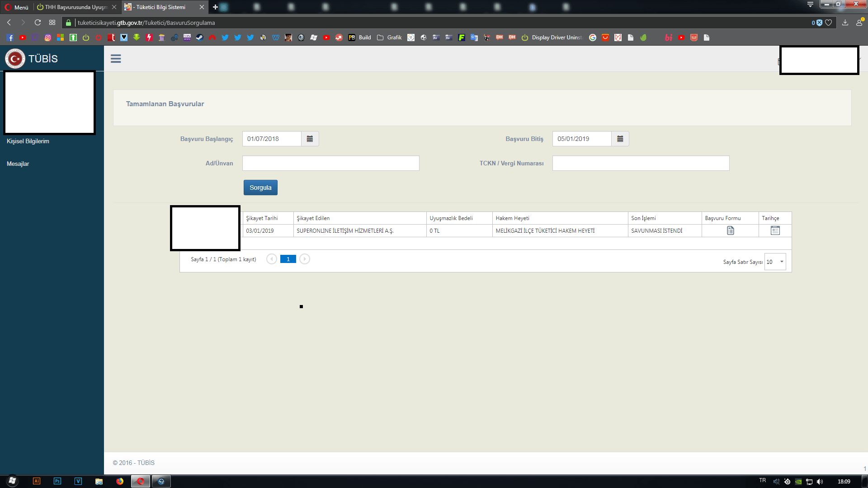The width and height of the screenshot is (868, 488).
Task: Reload the page with refresh icon
Action: pyautogui.click(x=38, y=23)
